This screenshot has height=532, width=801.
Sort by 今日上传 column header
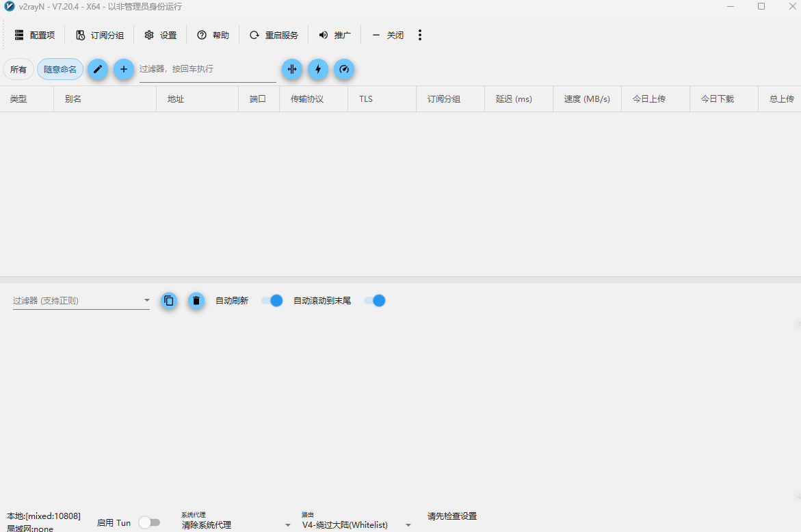click(655, 99)
